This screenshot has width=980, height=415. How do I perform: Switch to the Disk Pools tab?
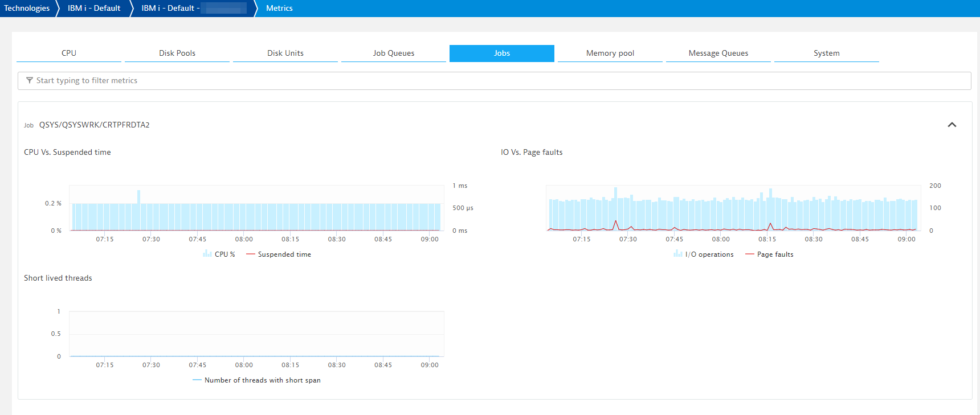[x=177, y=53]
